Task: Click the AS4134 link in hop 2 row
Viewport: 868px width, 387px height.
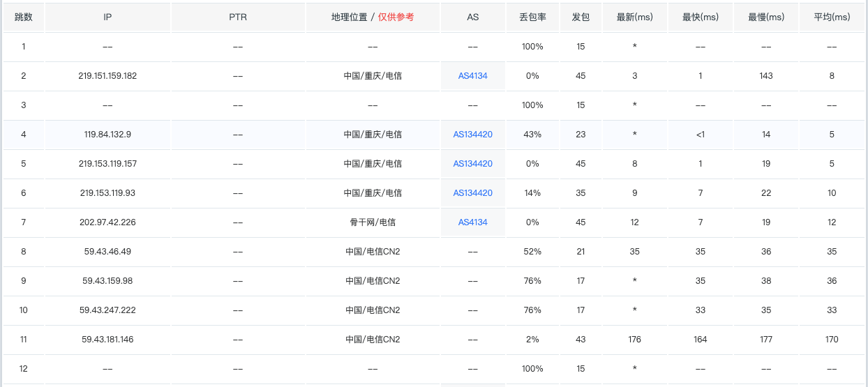Action: click(472, 76)
